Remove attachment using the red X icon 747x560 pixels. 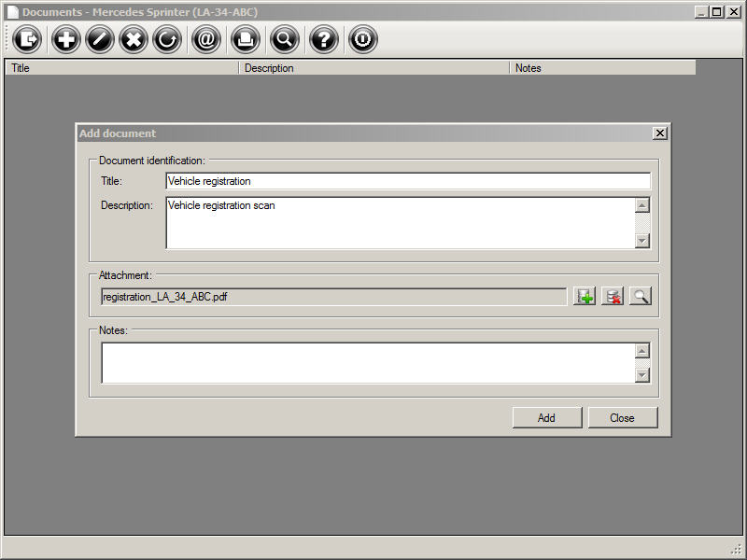(x=613, y=297)
